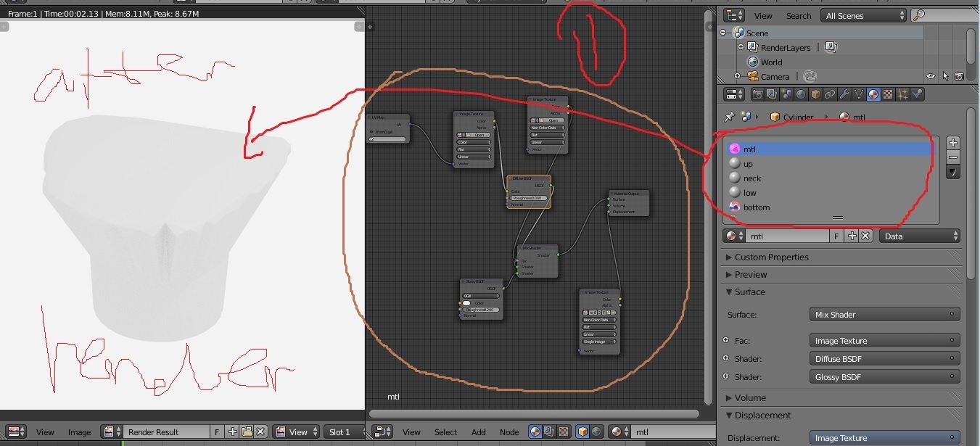980x446 pixels.
Task: Click the Mix Shader surface button
Action: point(884,315)
